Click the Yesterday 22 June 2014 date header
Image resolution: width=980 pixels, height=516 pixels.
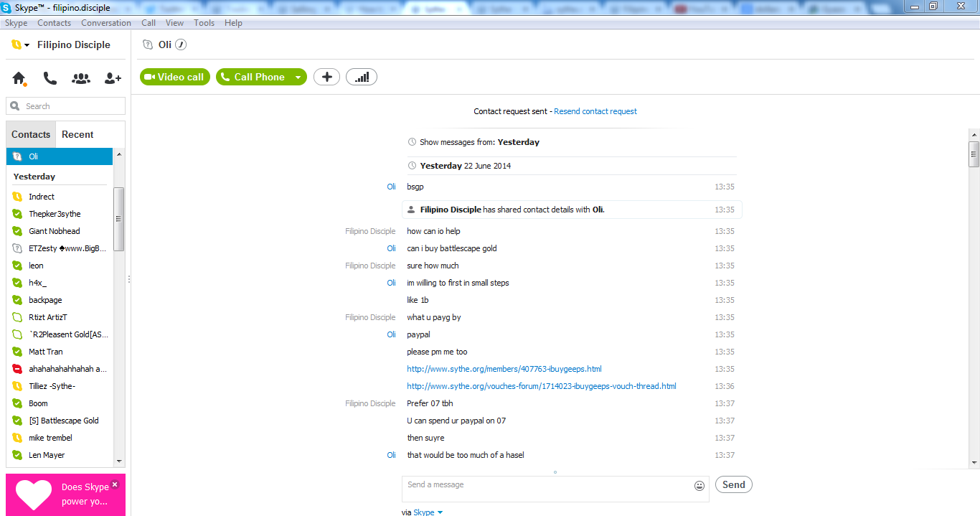pos(466,166)
